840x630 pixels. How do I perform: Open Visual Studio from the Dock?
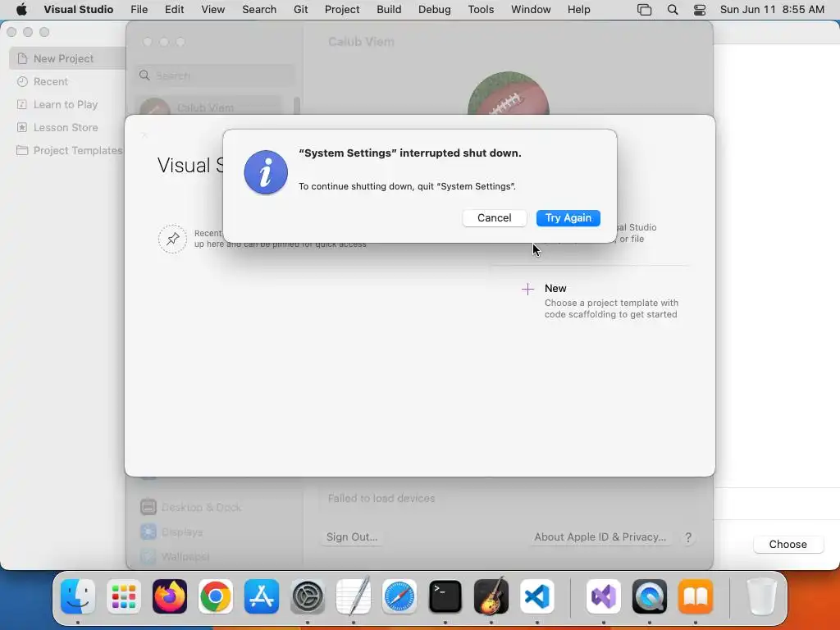click(604, 596)
